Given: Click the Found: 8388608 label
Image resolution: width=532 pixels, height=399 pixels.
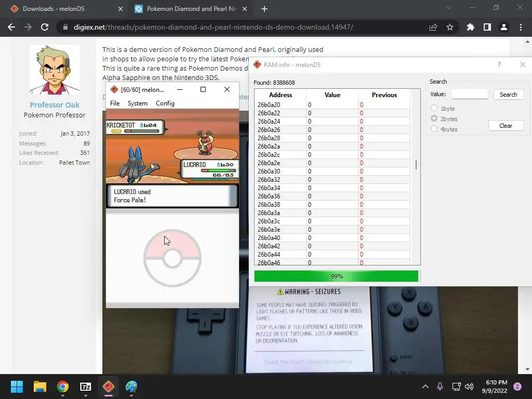Looking at the screenshot, I should pos(274,83).
